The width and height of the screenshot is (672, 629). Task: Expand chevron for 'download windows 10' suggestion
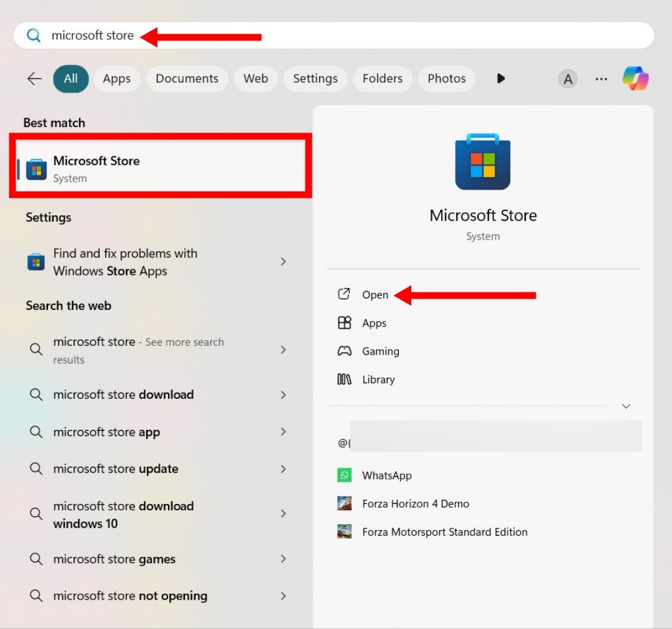click(x=283, y=513)
